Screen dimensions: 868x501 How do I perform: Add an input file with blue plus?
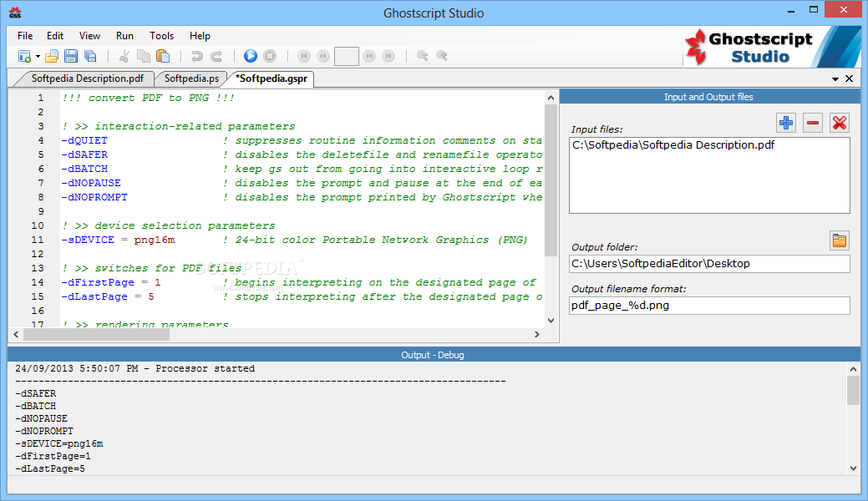point(786,123)
